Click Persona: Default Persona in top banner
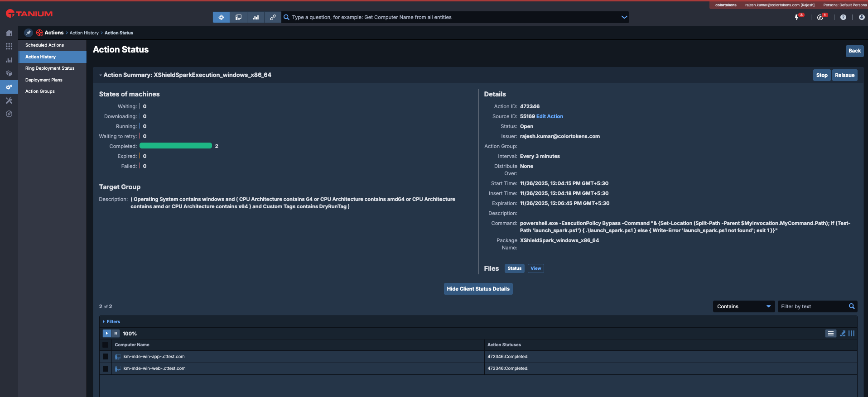The image size is (868, 397). point(845,5)
